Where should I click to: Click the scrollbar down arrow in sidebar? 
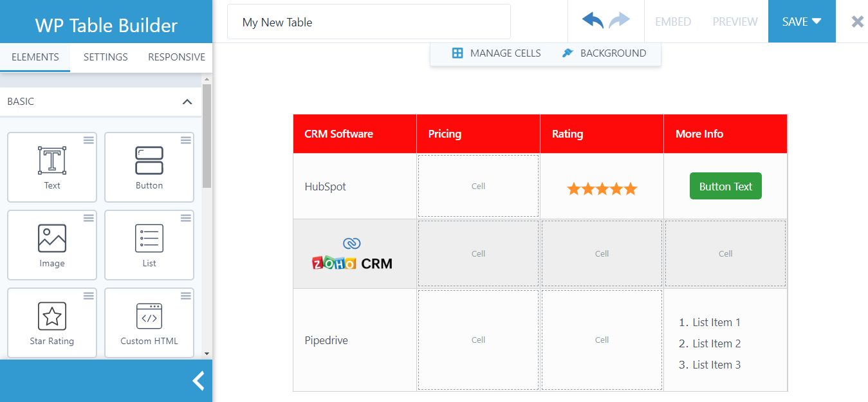point(207,353)
